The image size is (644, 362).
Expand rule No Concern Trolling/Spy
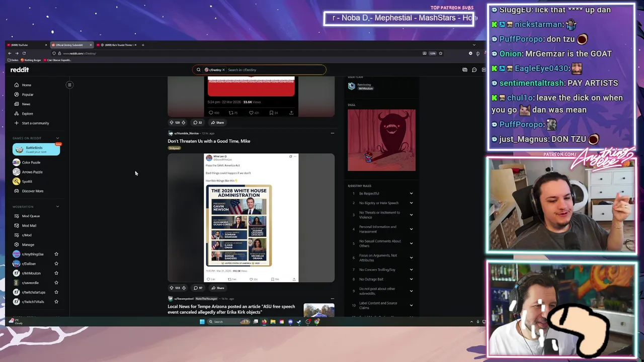coord(411,270)
